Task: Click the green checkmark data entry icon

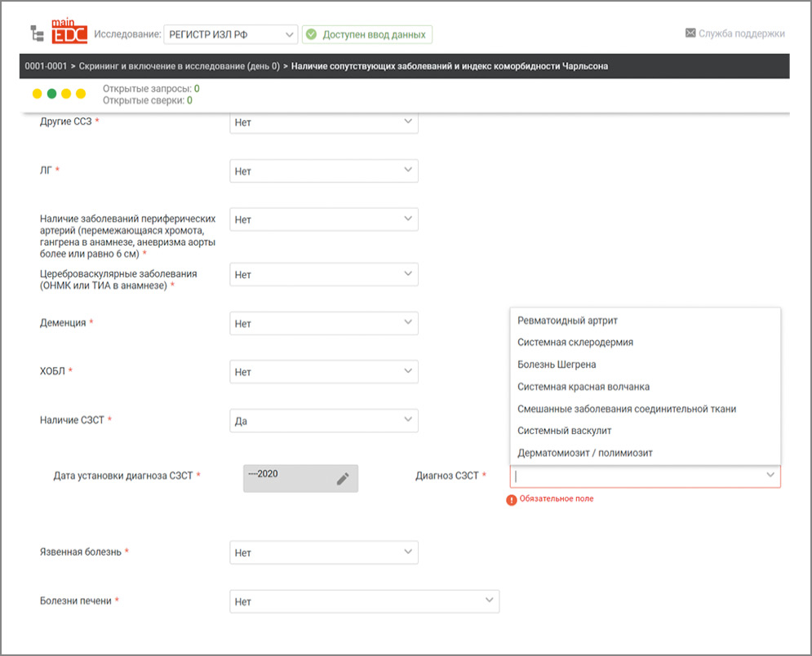Action: point(311,35)
